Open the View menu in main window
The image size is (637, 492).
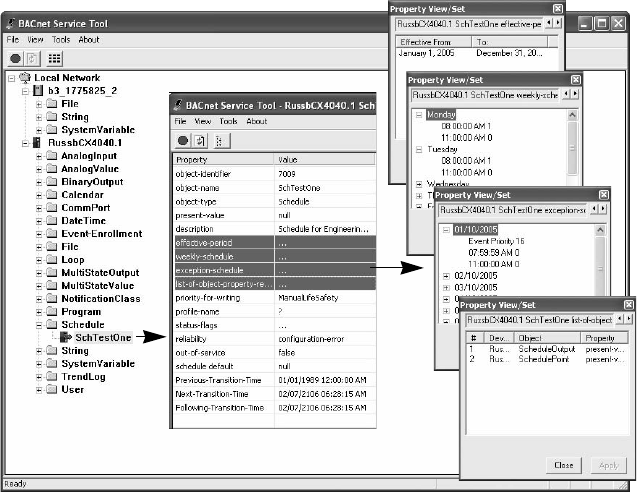(35, 39)
